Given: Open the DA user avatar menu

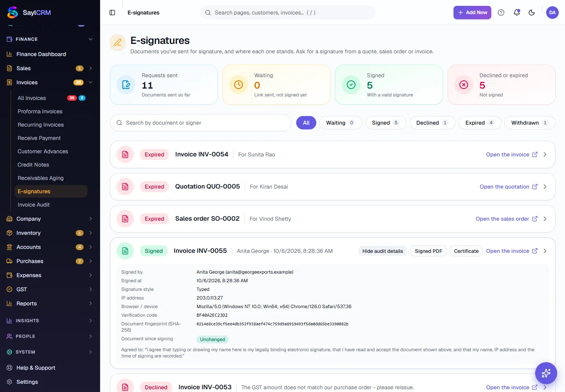Looking at the screenshot, I should click(x=552, y=13).
